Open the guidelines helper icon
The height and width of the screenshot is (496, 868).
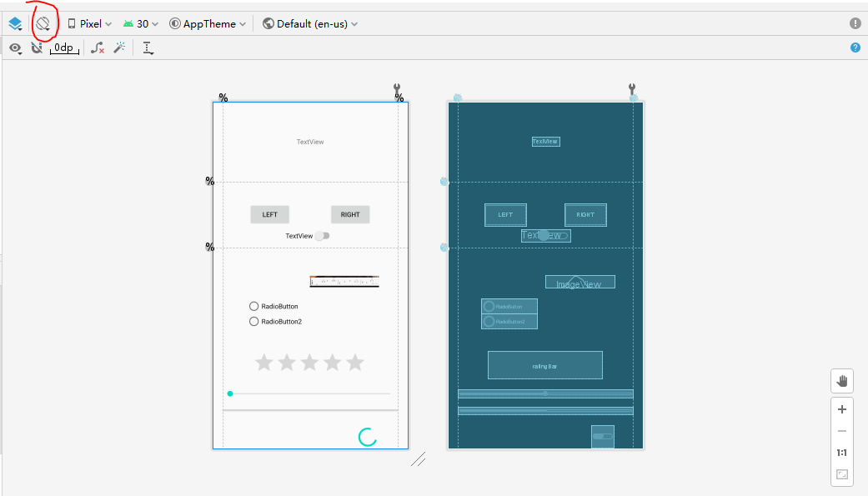(148, 48)
